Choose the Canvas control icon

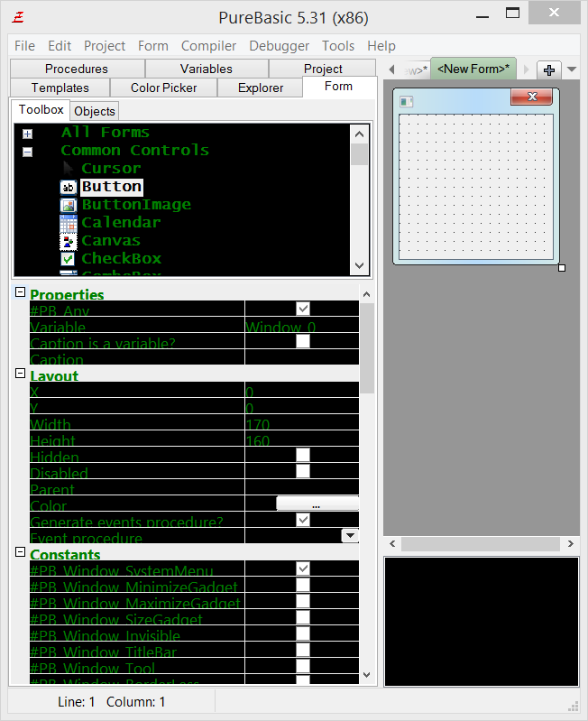tap(69, 241)
